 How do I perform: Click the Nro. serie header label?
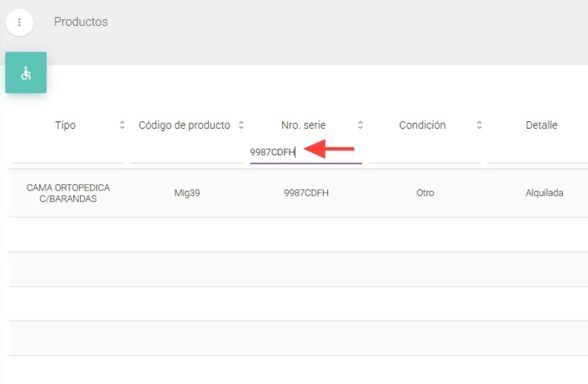[303, 125]
